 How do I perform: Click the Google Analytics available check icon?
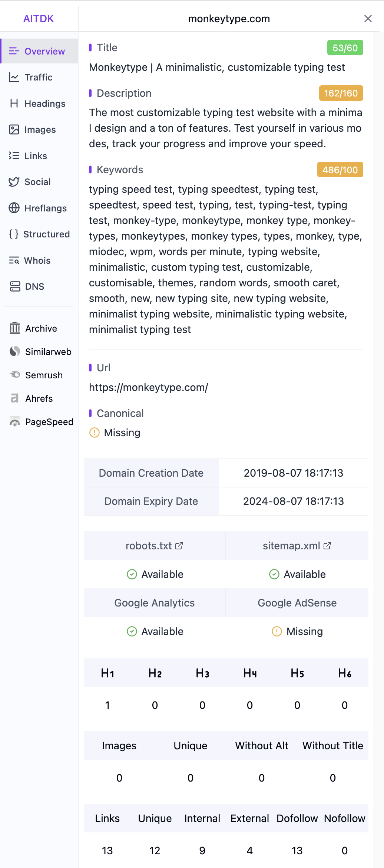[x=132, y=631]
